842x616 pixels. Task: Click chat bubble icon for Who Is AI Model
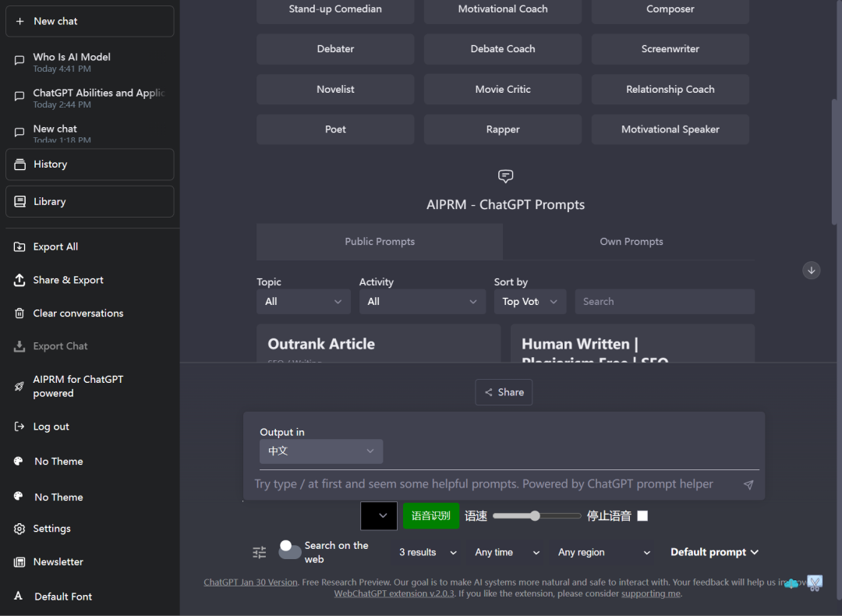pyautogui.click(x=19, y=61)
